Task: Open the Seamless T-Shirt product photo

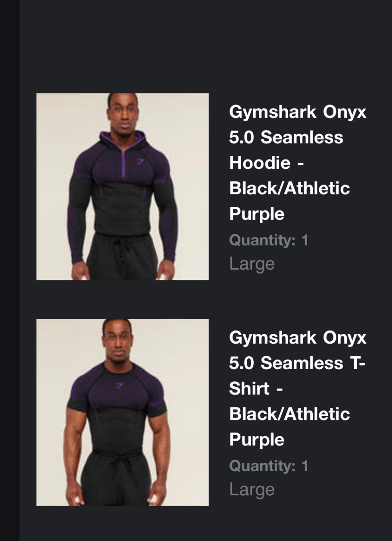Action: [122, 412]
